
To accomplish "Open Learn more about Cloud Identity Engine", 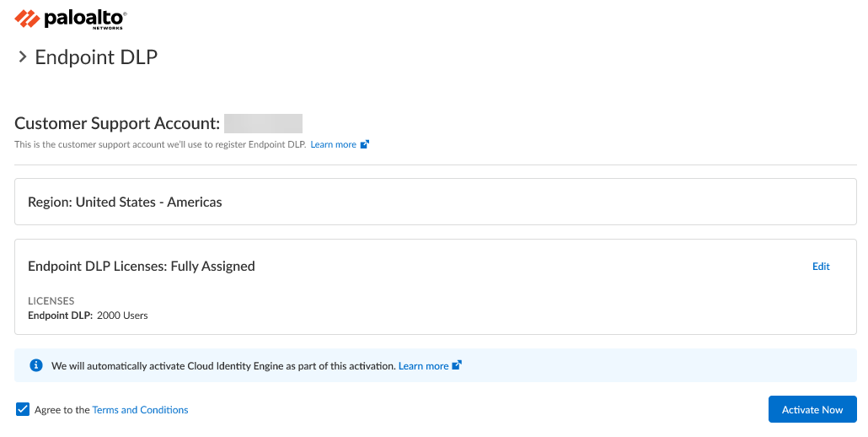I will 424,366.
